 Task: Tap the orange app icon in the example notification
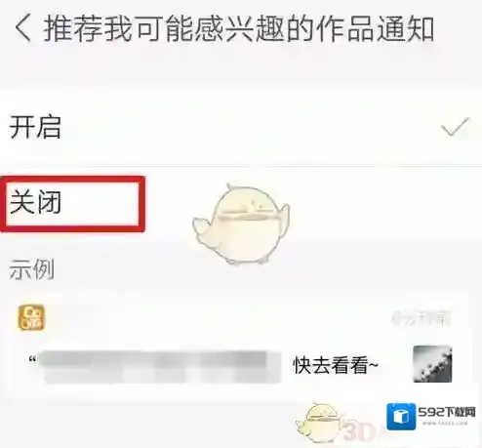click(x=31, y=317)
